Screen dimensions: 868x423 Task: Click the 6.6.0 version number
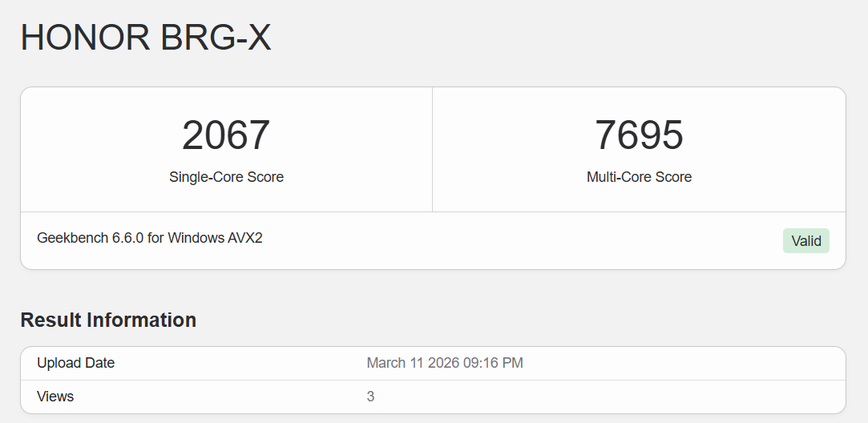tap(128, 239)
